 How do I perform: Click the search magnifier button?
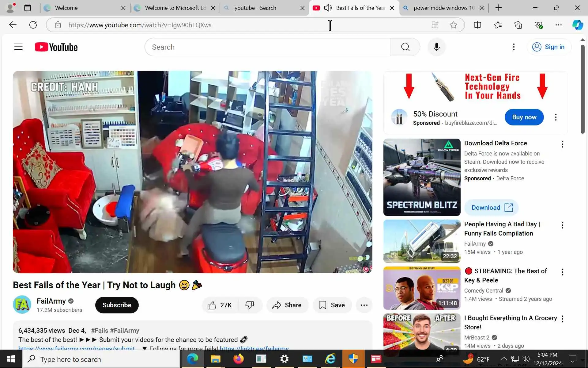pos(405,47)
